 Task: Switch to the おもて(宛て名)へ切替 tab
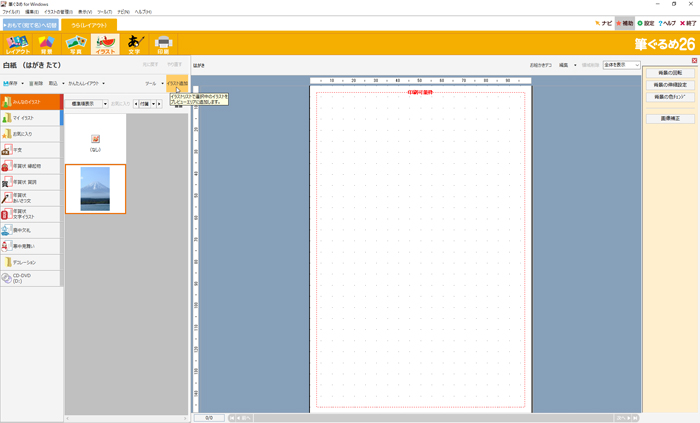point(30,24)
